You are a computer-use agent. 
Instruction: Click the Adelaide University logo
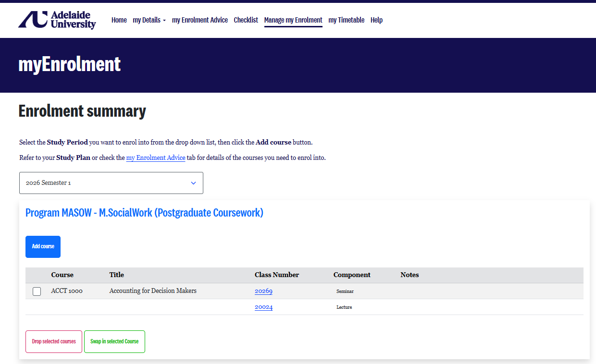57,20
